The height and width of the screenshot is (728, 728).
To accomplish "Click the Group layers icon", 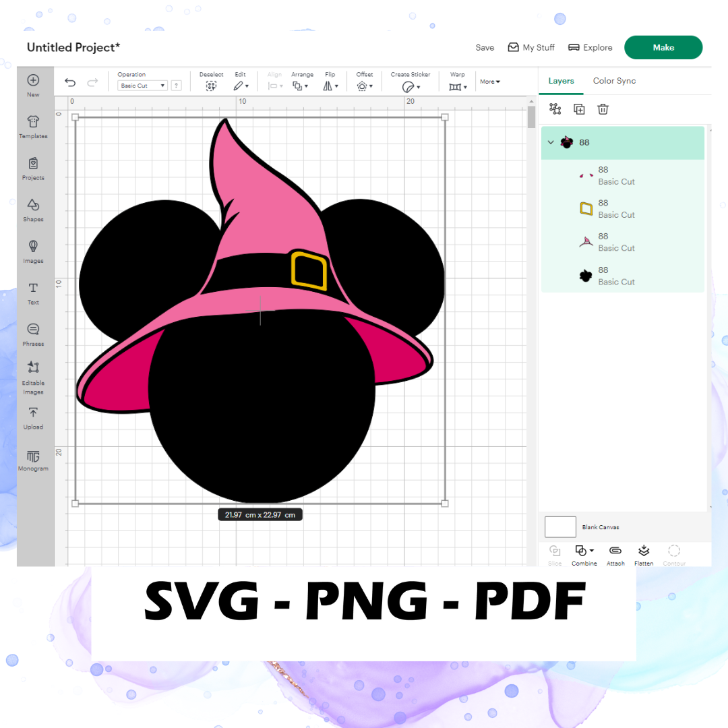I will pyautogui.click(x=555, y=109).
